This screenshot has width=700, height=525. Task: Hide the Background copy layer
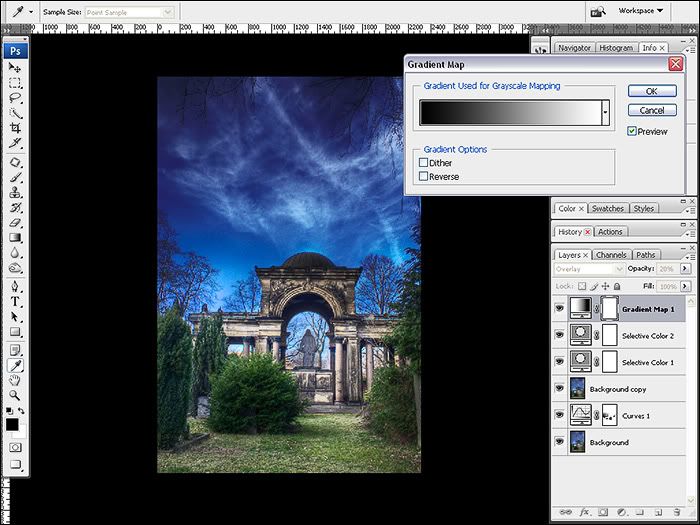(x=559, y=388)
